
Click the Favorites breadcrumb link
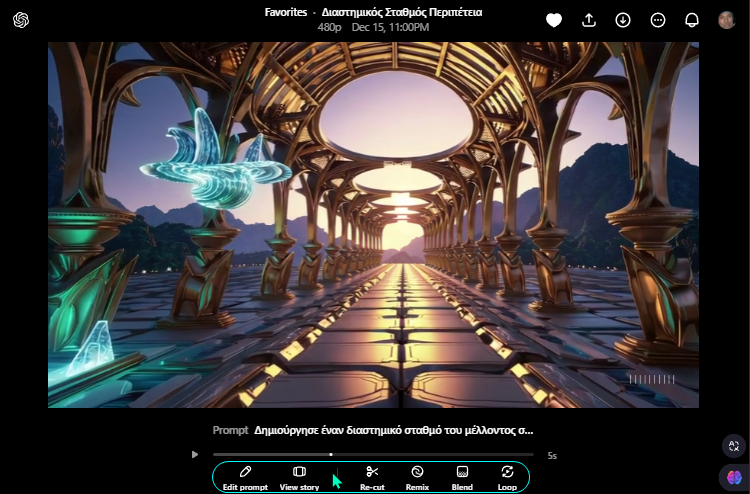286,12
